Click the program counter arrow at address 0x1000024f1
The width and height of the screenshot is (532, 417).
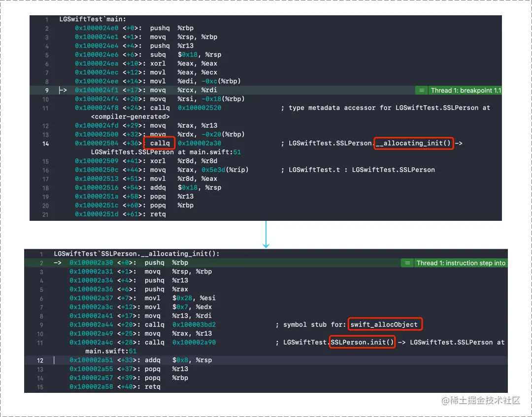[63, 90]
